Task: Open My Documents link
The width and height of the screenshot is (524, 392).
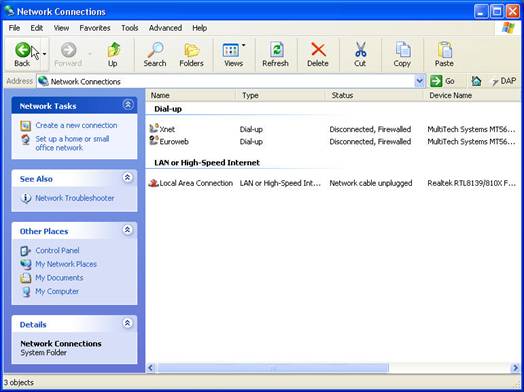Action: point(59,278)
